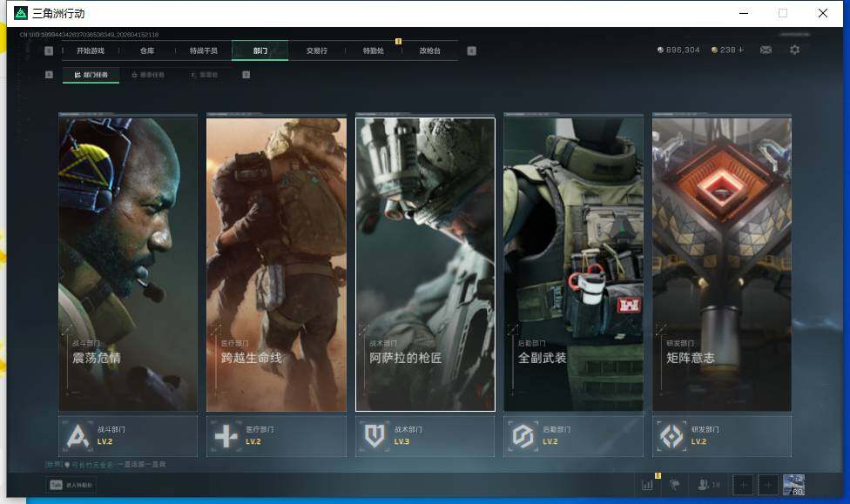The image size is (850, 504).
Task: Switch to the 仓库 tab
Action: (x=147, y=50)
